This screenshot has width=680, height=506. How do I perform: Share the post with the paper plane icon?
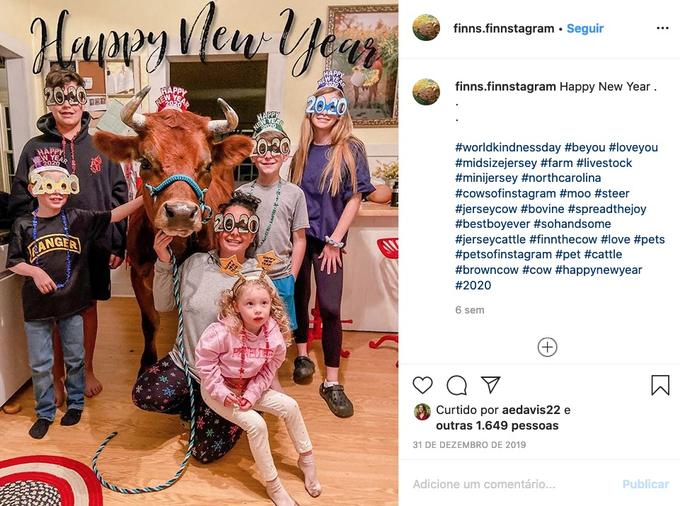tap(491, 385)
